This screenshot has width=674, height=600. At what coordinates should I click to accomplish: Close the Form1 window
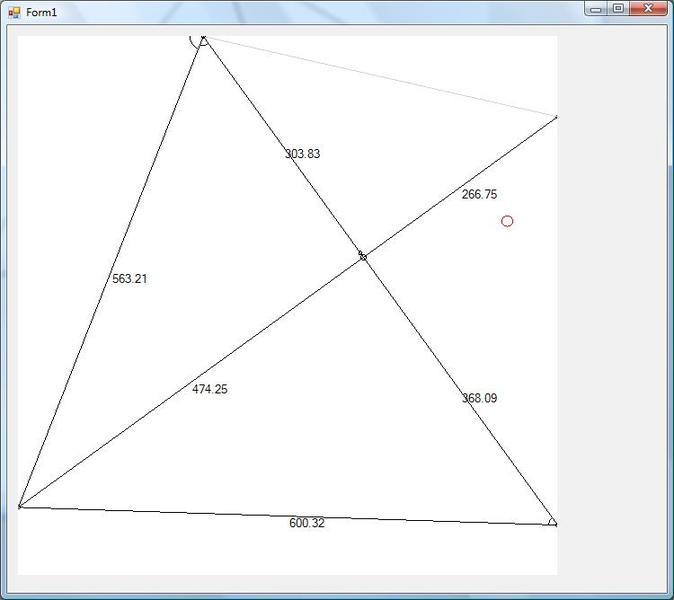click(x=648, y=9)
